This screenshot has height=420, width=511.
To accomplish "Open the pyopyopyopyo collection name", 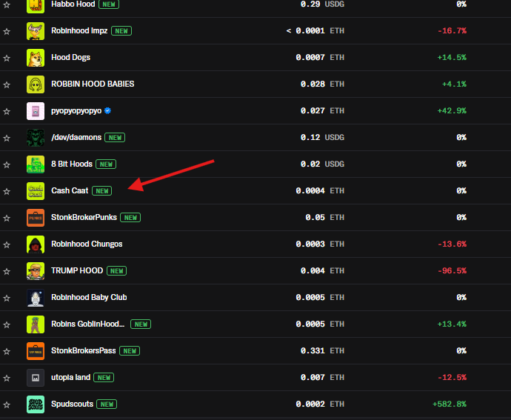I will (x=76, y=111).
